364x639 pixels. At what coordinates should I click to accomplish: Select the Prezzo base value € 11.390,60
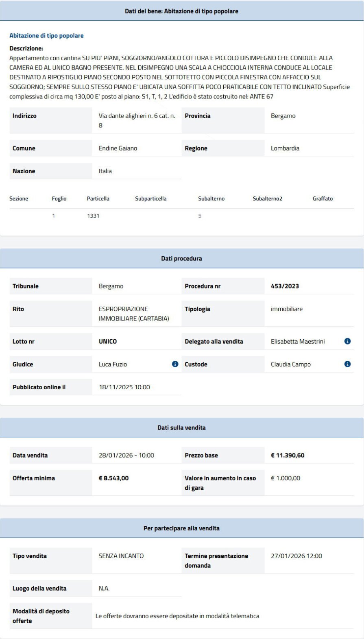click(x=288, y=455)
